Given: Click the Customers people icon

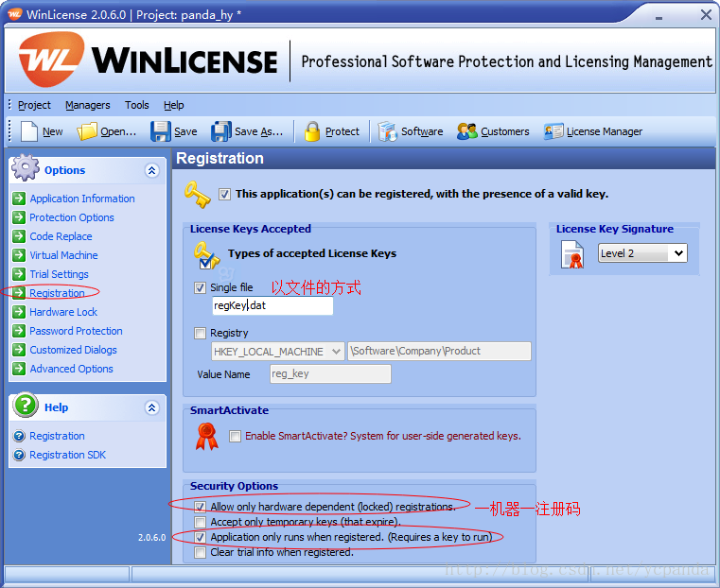Looking at the screenshot, I should click(x=467, y=131).
